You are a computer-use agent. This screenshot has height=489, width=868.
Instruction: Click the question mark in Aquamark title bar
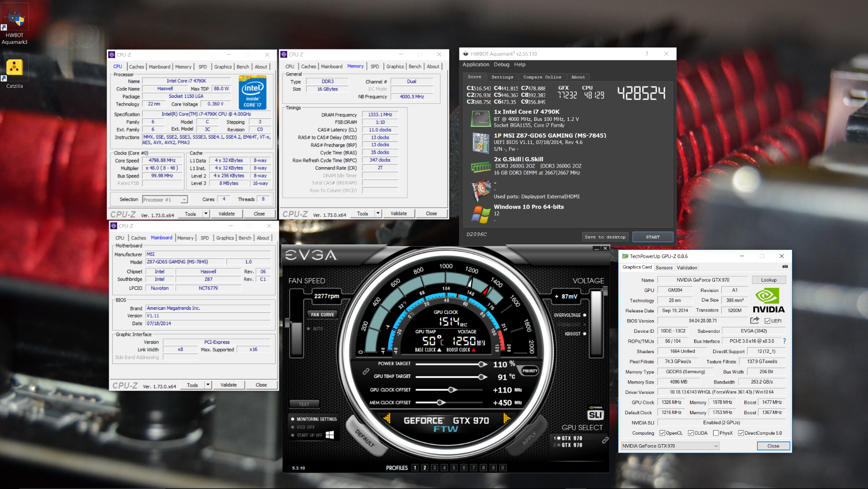point(647,53)
